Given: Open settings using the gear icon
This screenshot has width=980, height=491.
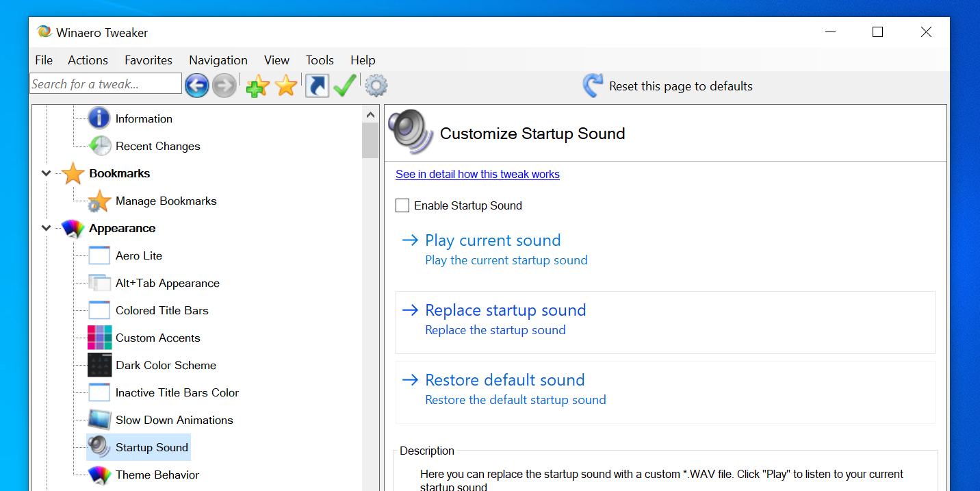Looking at the screenshot, I should (x=376, y=86).
